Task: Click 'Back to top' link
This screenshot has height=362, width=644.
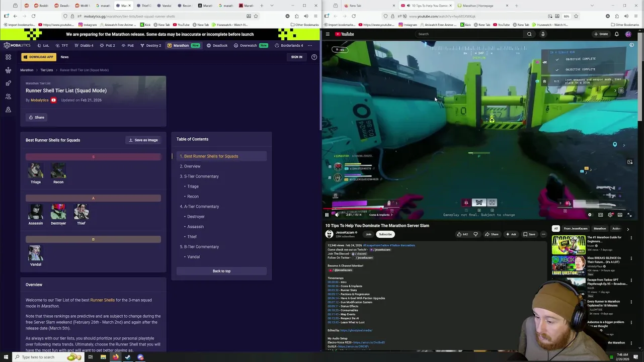Action: (x=221, y=271)
